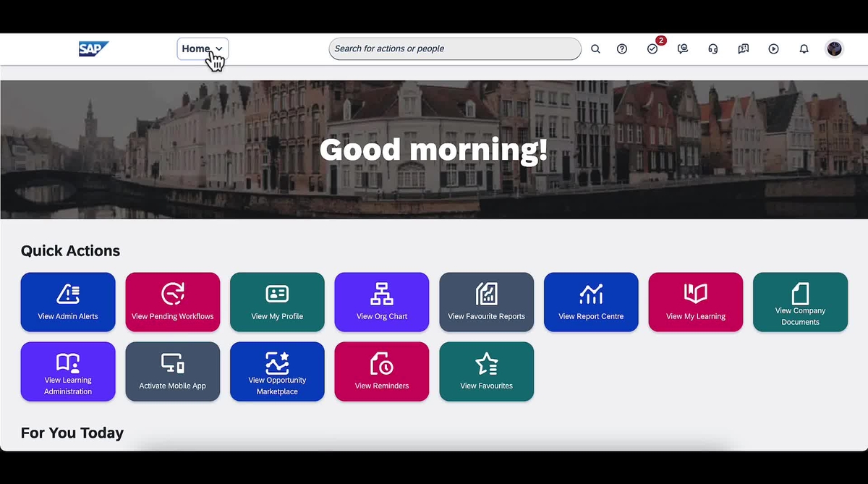Open View Favourites star tile
Screen dimensions: 868x484
coord(487,372)
